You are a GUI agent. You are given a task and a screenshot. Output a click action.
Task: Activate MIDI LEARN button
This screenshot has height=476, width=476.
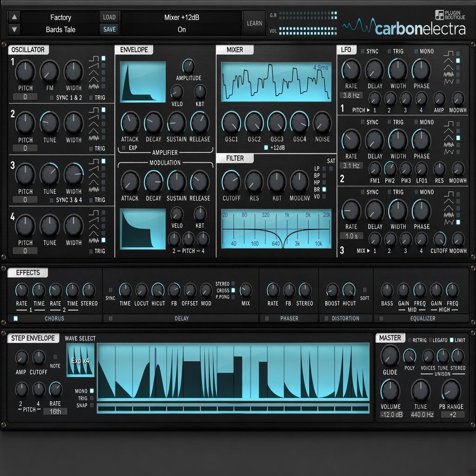coord(254,23)
